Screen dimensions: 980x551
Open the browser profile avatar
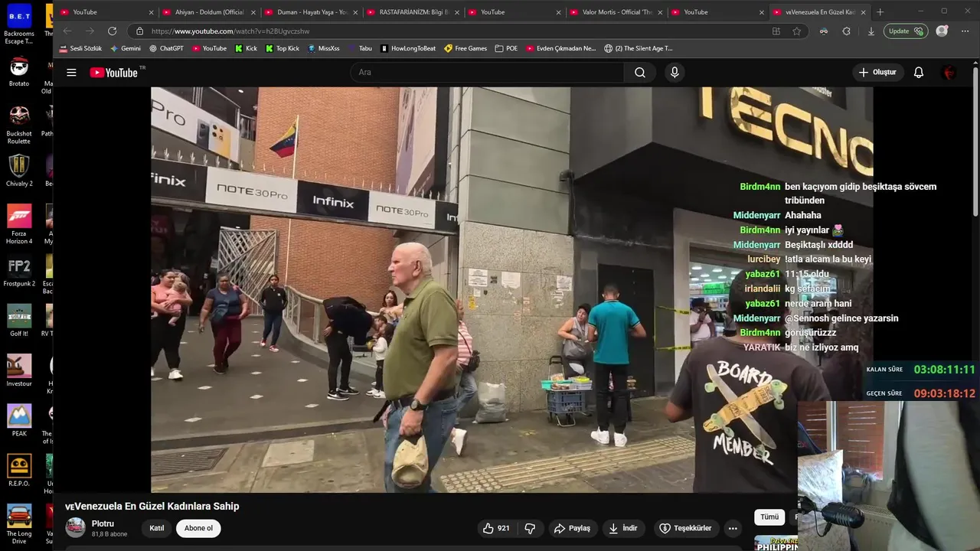(x=942, y=31)
